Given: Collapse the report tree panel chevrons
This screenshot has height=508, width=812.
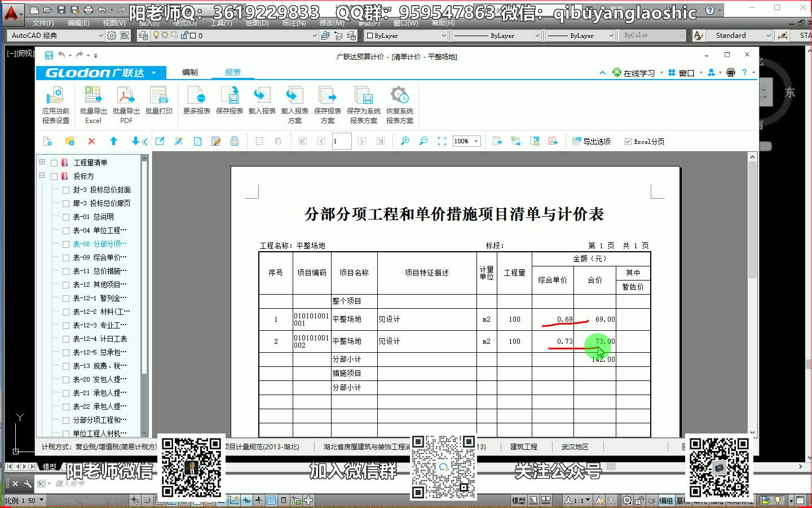Looking at the screenshot, I should pos(144,142).
